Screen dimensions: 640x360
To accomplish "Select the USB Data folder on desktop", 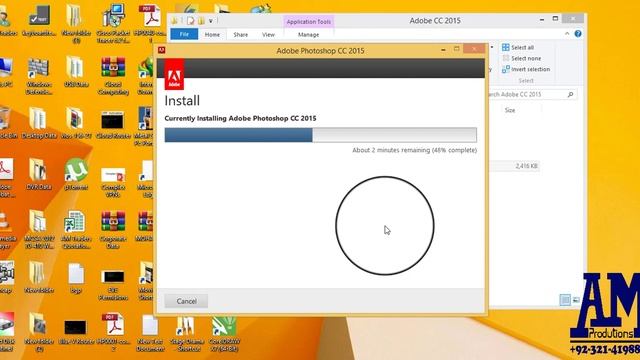I will coord(76,72).
